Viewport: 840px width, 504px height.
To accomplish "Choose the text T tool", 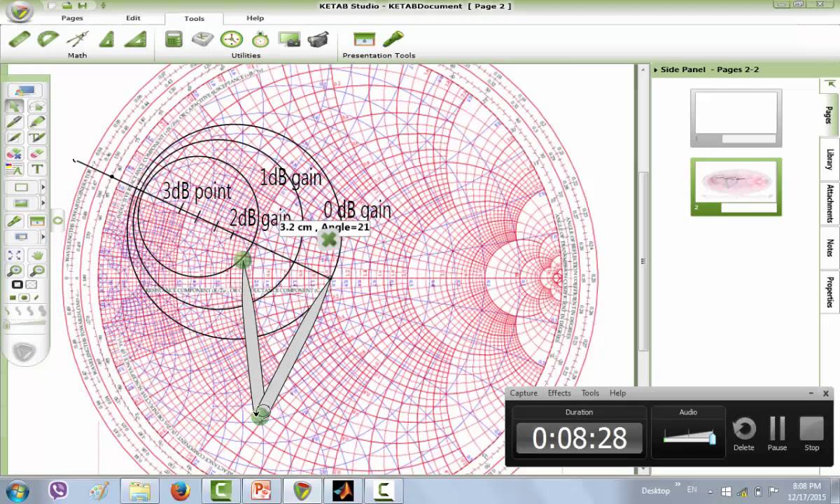I will coord(37,169).
